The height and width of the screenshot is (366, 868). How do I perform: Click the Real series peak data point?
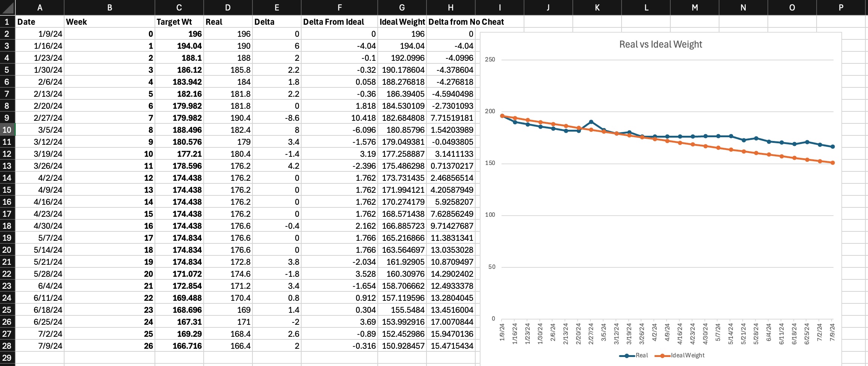click(591, 122)
